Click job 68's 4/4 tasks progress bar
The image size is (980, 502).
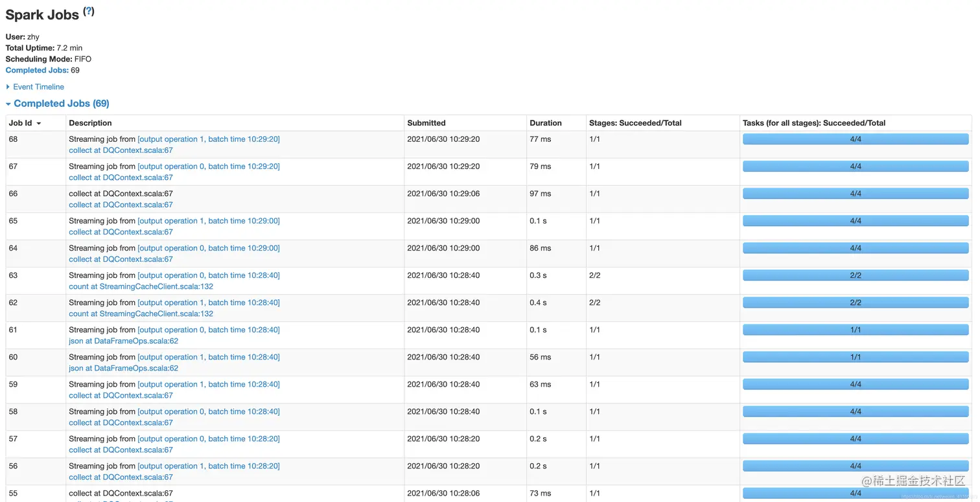[x=856, y=139]
